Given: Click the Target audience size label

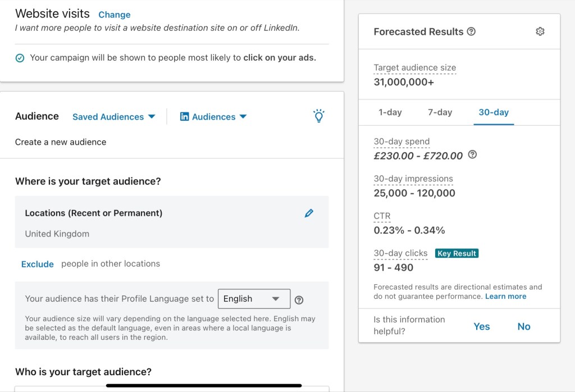Looking at the screenshot, I should point(414,68).
